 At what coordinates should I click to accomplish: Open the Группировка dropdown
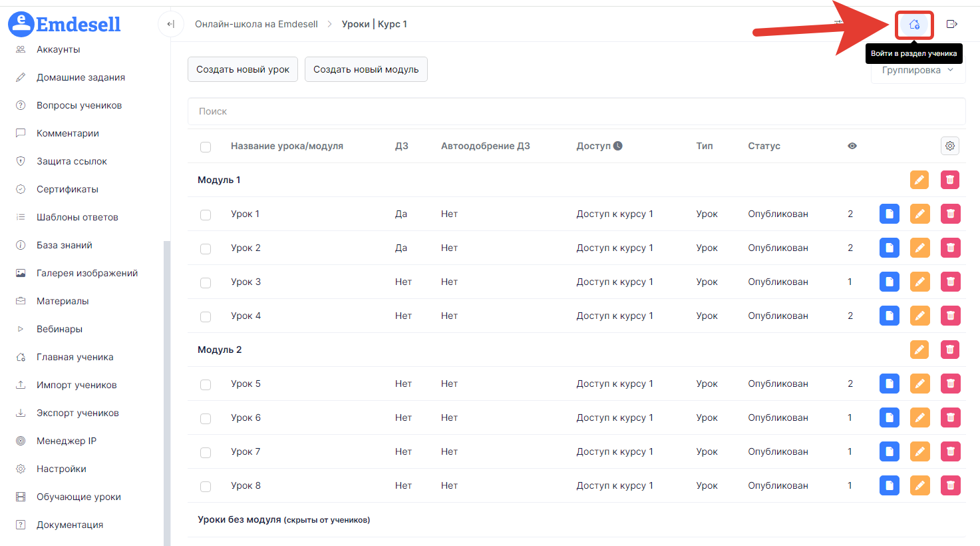[917, 71]
